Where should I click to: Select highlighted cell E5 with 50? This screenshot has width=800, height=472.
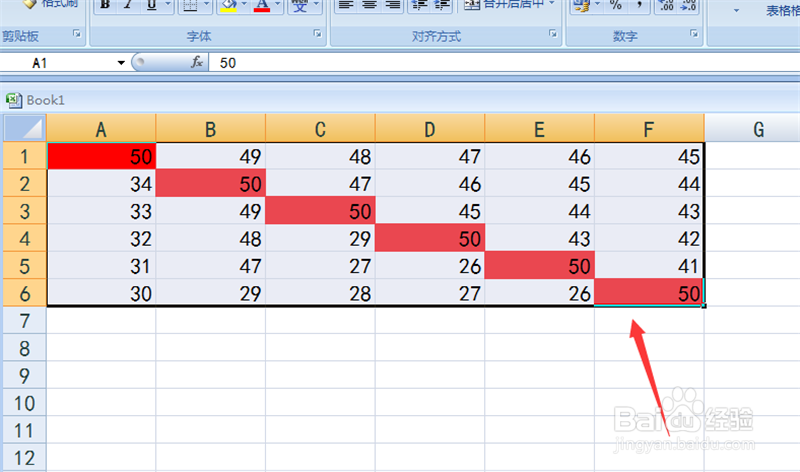click(539, 265)
